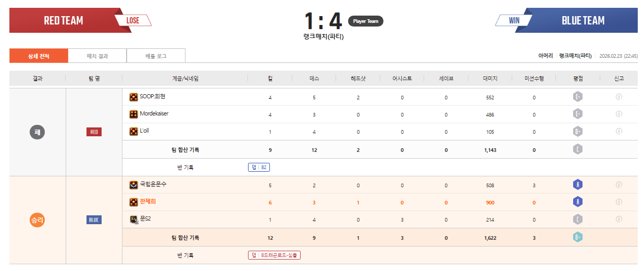Click the grade badge in Blue team total row
The image size is (644, 271).
577,238
